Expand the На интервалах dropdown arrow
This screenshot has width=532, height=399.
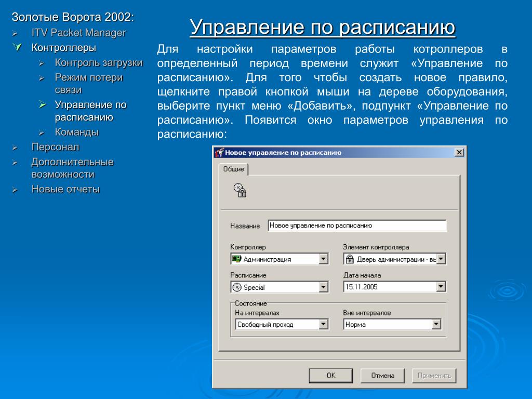(323, 324)
